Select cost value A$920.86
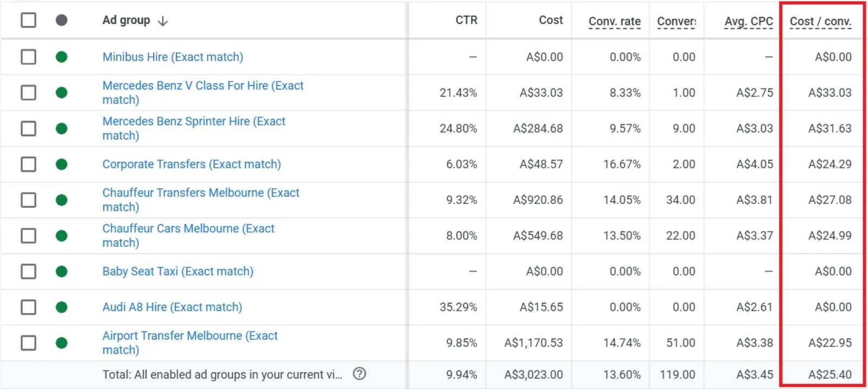The image size is (868, 389). tap(538, 200)
